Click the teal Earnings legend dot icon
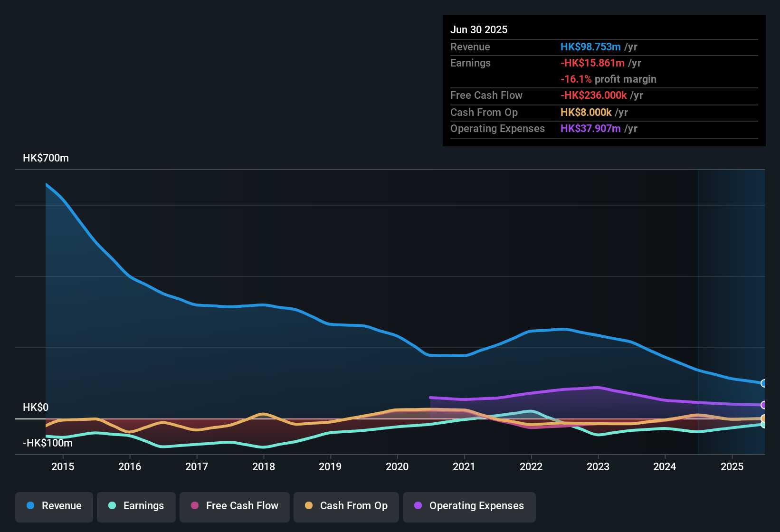The height and width of the screenshot is (532, 780). click(112, 506)
